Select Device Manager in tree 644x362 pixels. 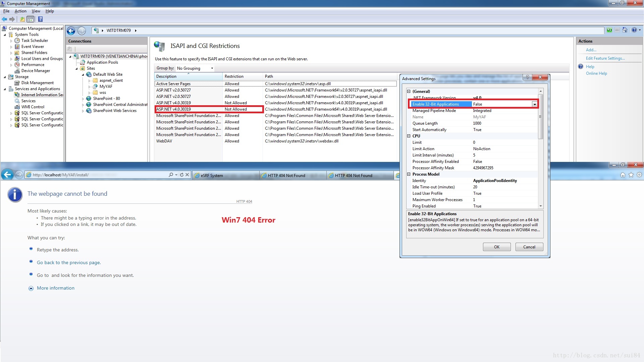[x=36, y=71]
